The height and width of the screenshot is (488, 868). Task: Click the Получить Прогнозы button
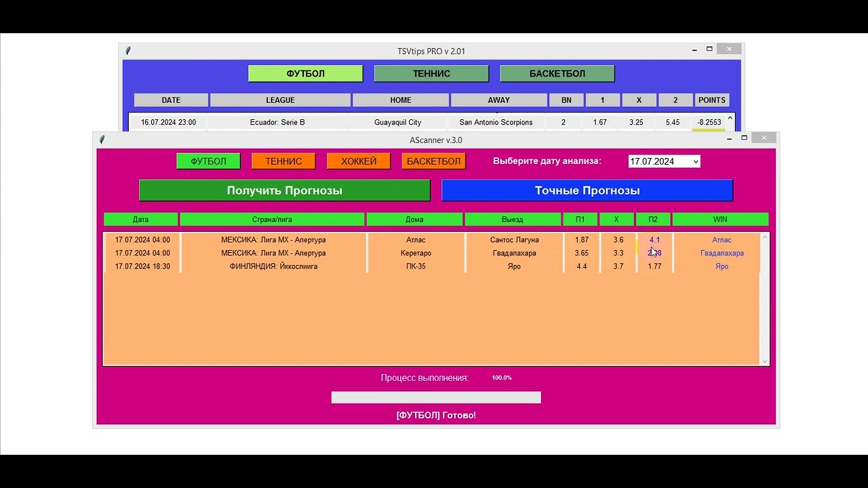pos(285,190)
